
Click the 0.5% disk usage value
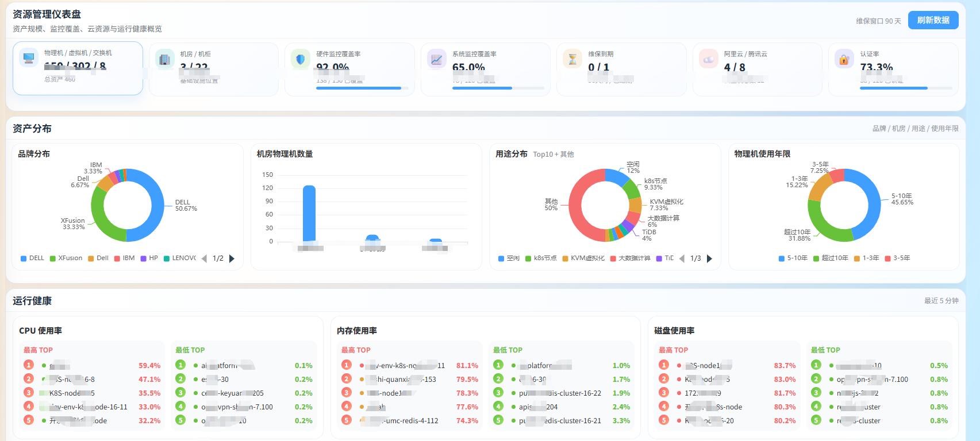click(939, 366)
